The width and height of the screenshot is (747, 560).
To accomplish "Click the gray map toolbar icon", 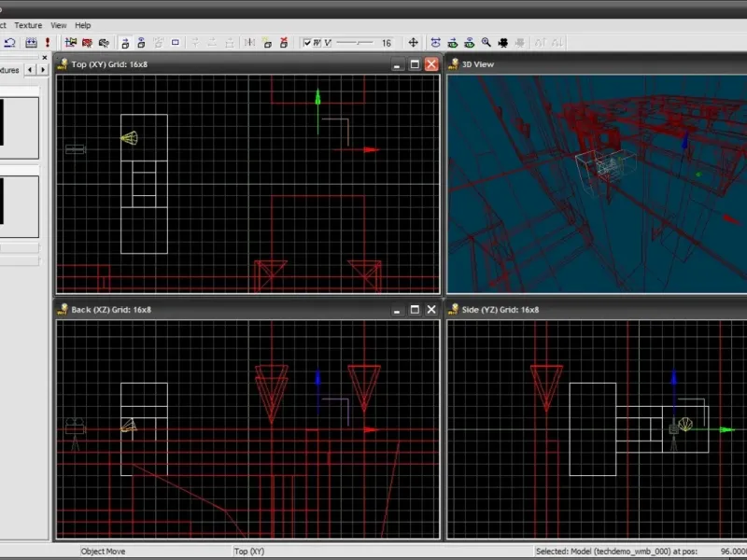I will 104,43.
